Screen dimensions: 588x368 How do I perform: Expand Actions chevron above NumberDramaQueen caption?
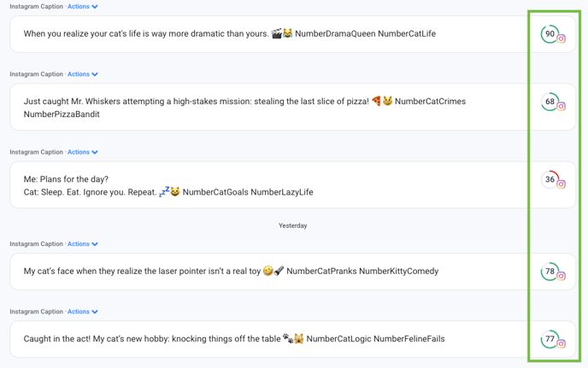[x=95, y=7]
